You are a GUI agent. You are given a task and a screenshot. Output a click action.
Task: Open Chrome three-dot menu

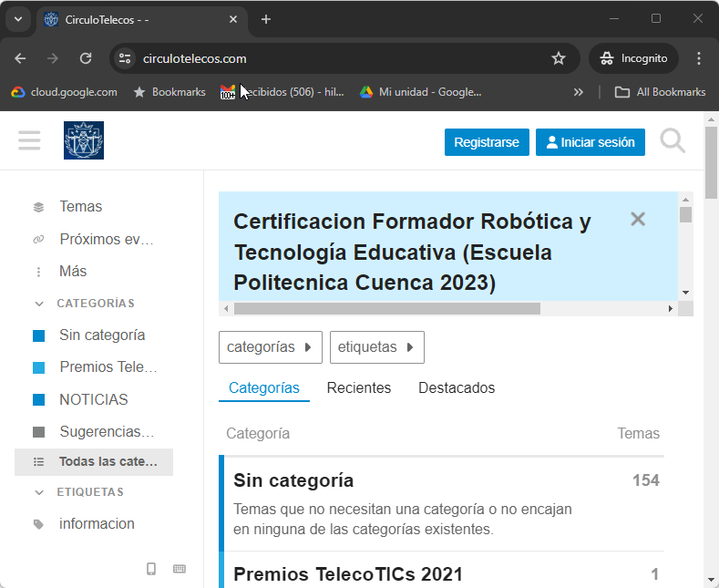click(698, 58)
